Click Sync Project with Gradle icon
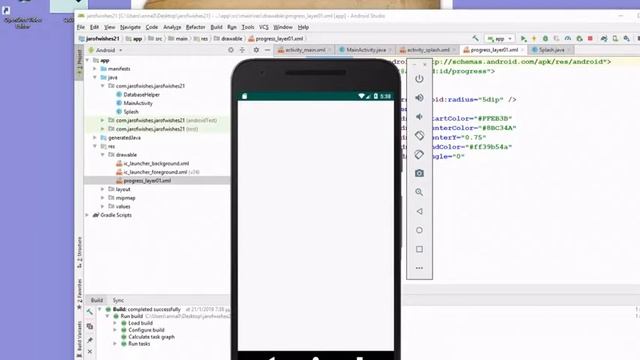The height and width of the screenshot is (360, 640). [604, 38]
